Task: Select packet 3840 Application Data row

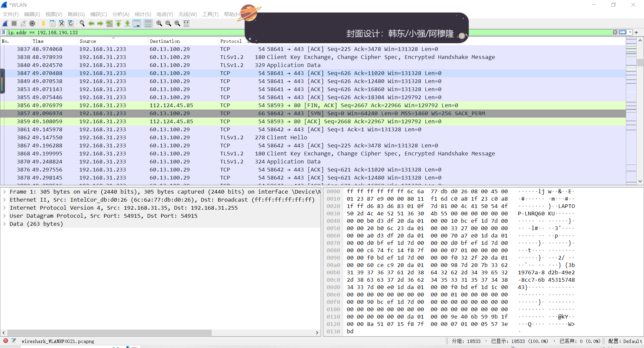Action: [313, 65]
